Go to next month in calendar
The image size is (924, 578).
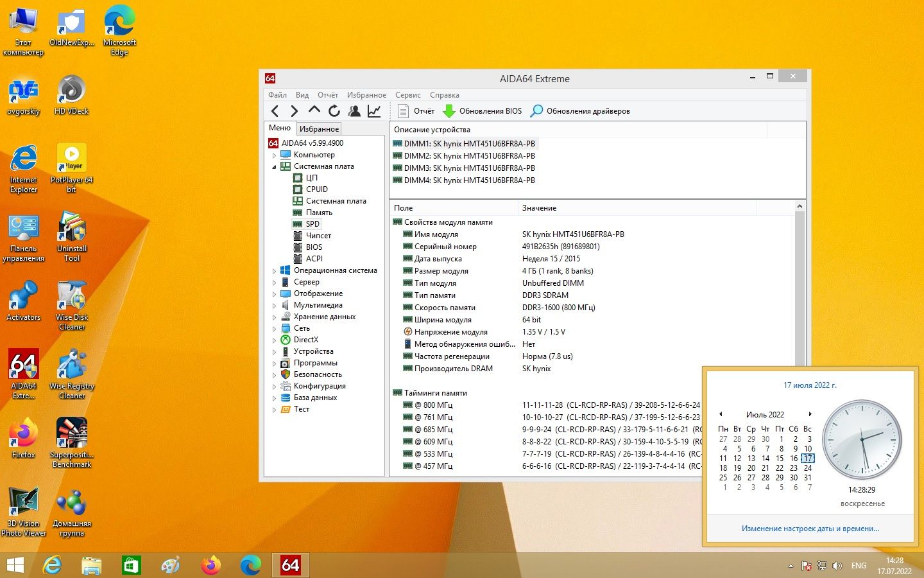pyautogui.click(x=810, y=414)
